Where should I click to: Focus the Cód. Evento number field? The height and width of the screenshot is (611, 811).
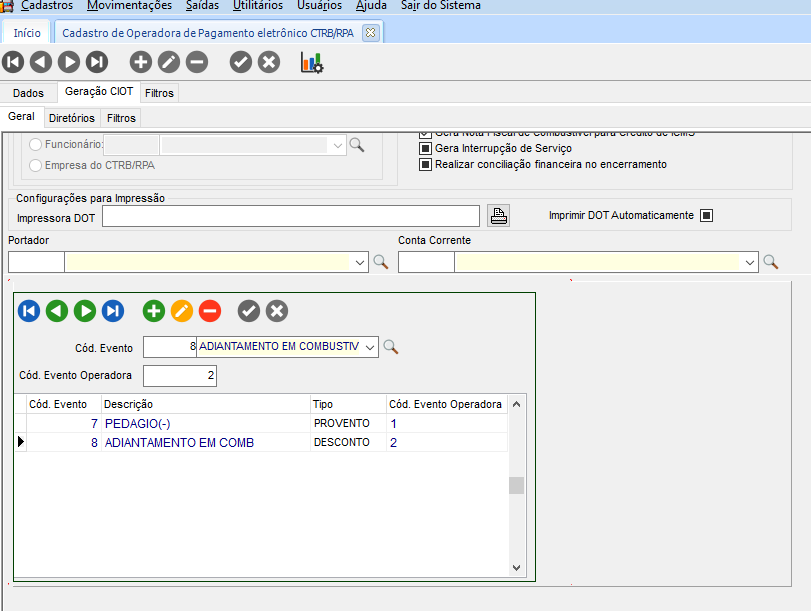170,347
